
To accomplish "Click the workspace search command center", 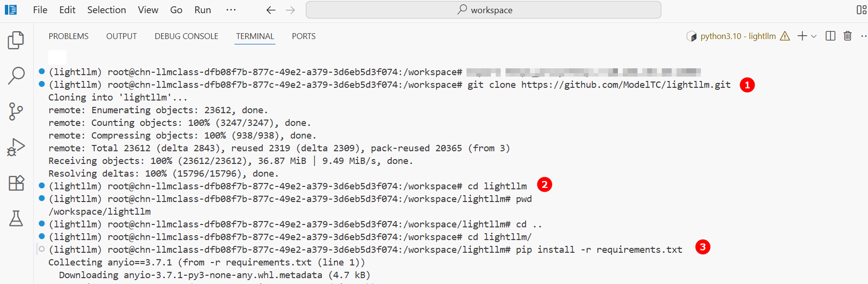I will point(483,10).
